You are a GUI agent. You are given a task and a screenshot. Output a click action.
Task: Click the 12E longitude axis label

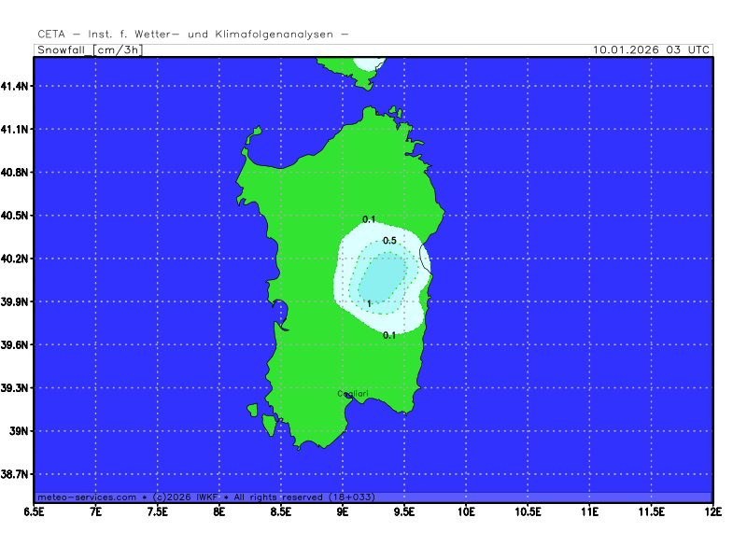pyautogui.click(x=713, y=511)
